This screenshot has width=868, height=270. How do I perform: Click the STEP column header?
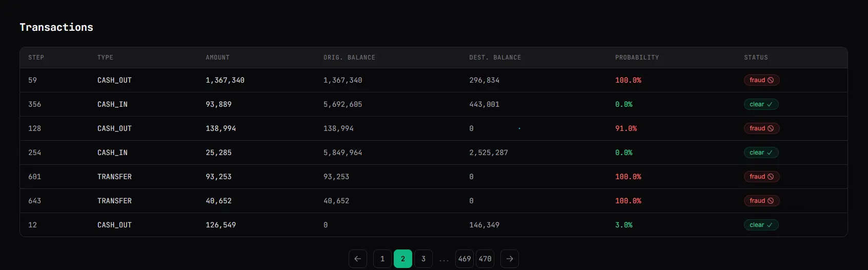point(36,57)
